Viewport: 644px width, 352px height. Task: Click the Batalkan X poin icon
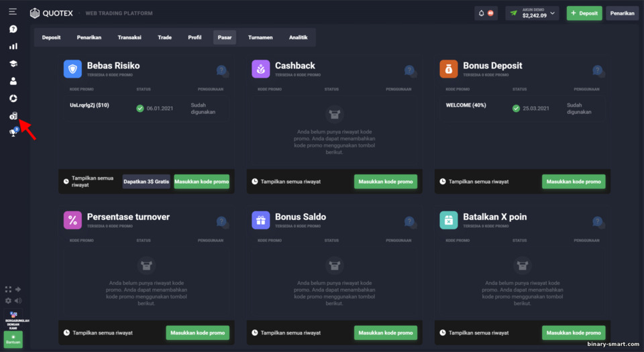click(449, 221)
